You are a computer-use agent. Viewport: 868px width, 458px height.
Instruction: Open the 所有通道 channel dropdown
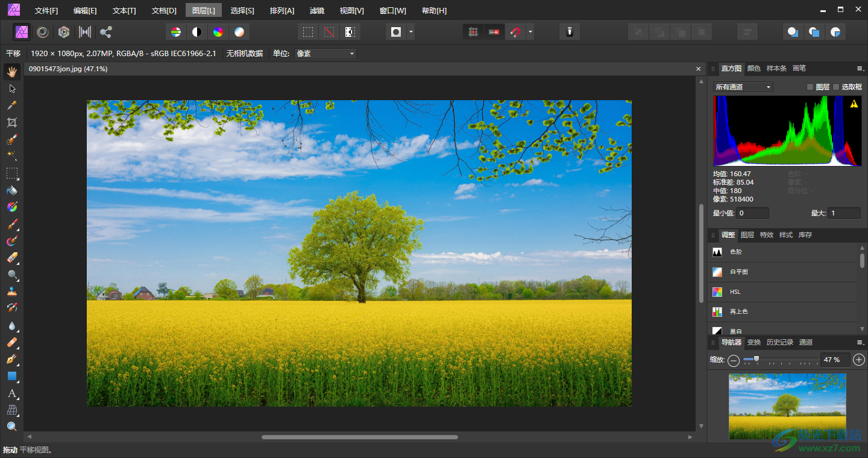[x=743, y=87]
